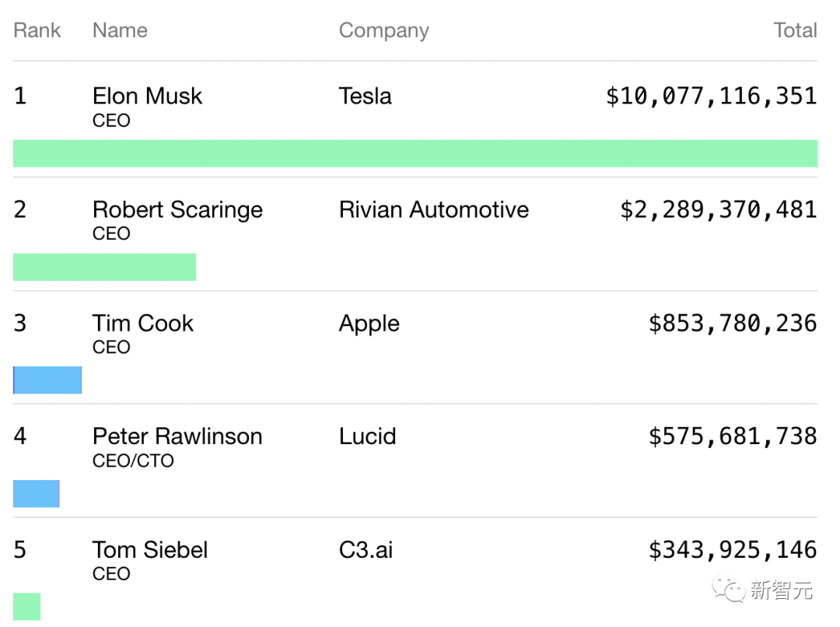Click Peter Rawlinson's blue bar

tap(36, 494)
